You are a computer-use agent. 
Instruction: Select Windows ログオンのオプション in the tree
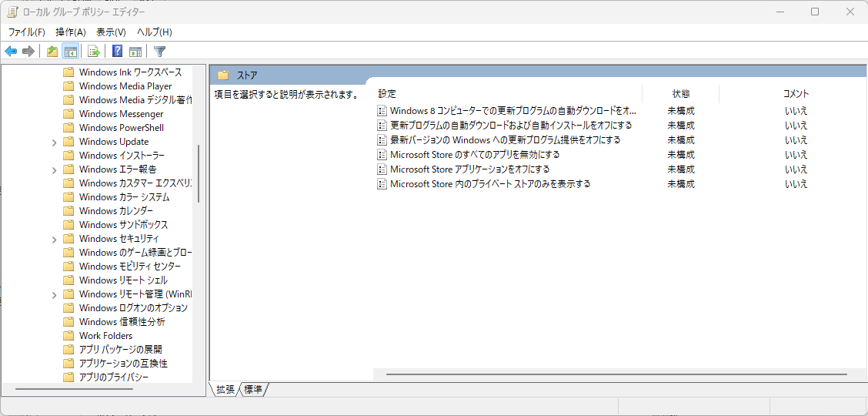point(133,307)
